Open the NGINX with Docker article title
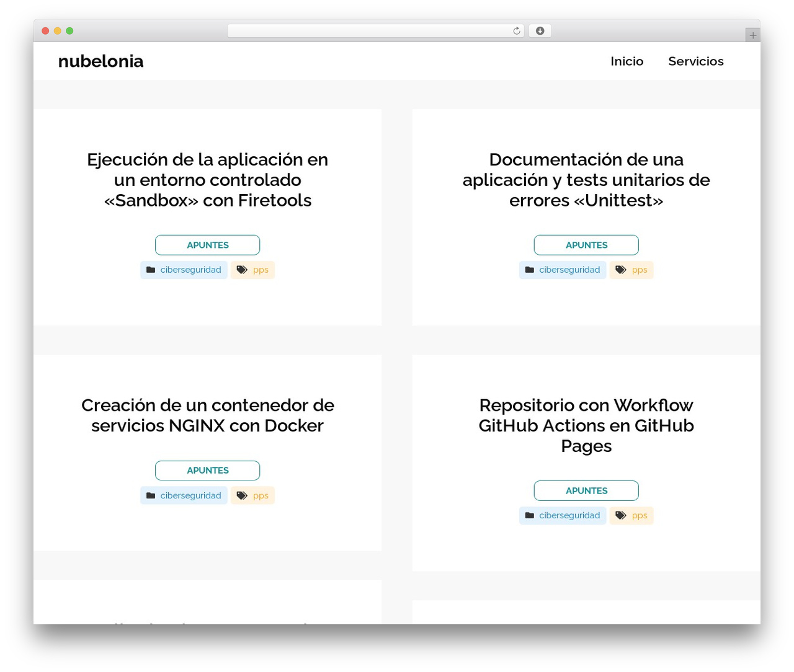 tap(208, 415)
